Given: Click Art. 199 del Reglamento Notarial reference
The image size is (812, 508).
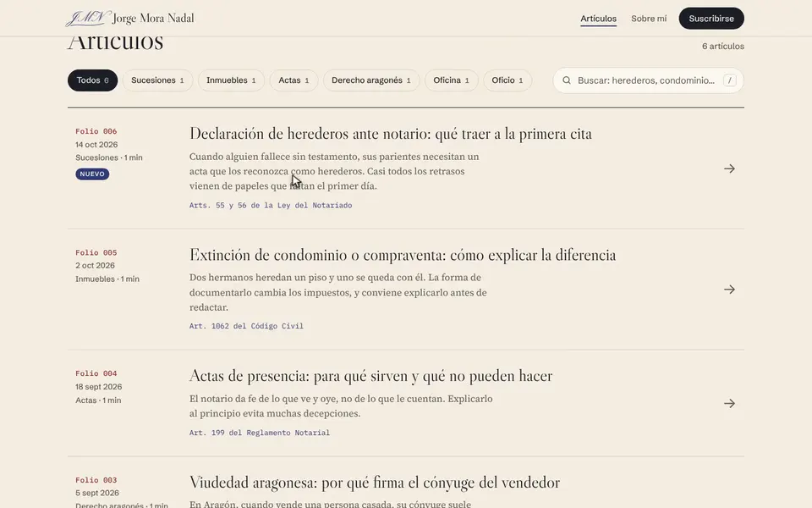Looking at the screenshot, I should coord(260,433).
